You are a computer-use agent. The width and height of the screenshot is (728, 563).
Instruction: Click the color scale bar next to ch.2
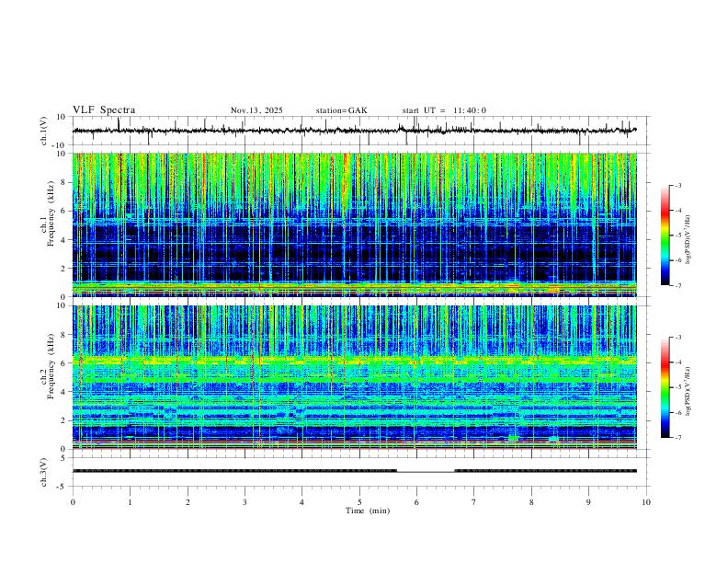click(665, 387)
